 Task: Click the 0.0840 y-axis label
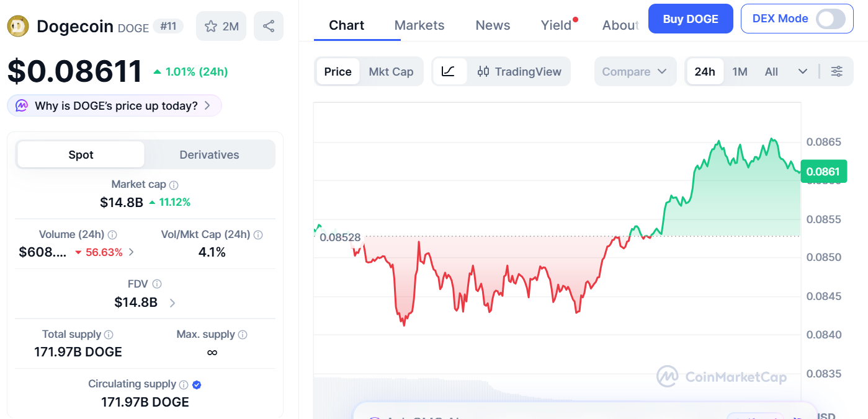[x=823, y=335]
